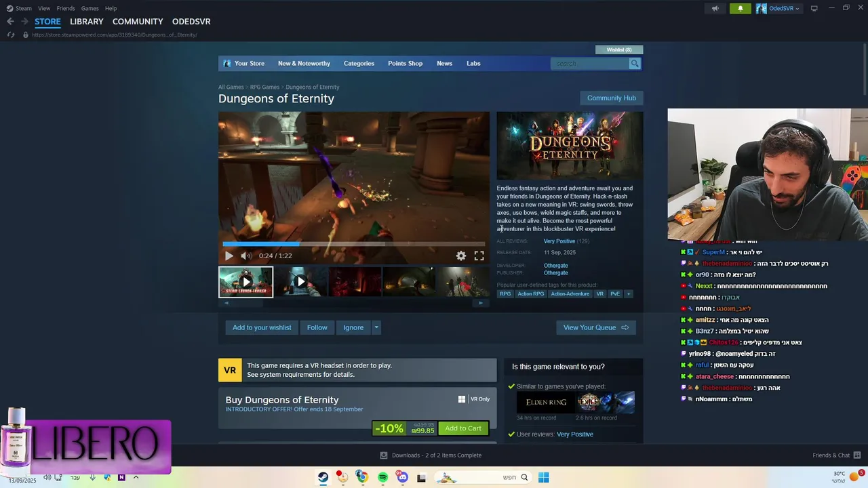Open the Games menu
Image resolution: width=868 pixels, height=488 pixels.
[x=90, y=8]
